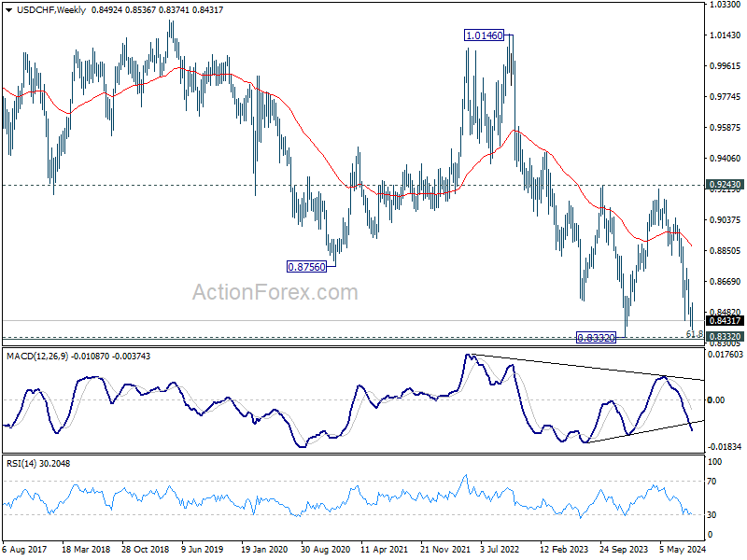
Task: Click the chart menu triangle beside USDCHF
Action: pos(9,10)
